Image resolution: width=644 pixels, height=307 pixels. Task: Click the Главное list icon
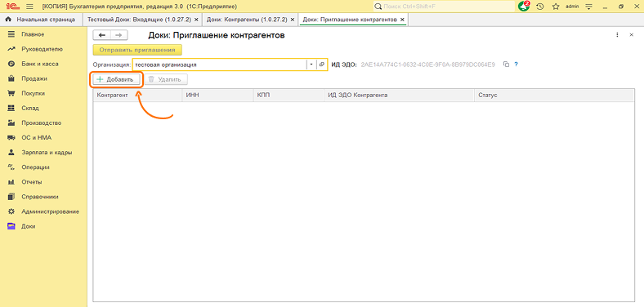click(11, 34)
